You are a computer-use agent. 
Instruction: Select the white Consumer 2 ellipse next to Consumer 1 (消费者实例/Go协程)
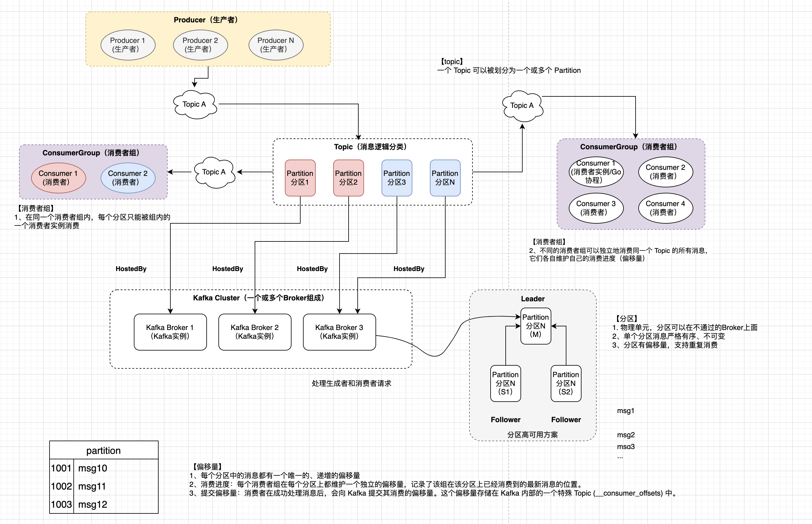(x=665, y=172)
